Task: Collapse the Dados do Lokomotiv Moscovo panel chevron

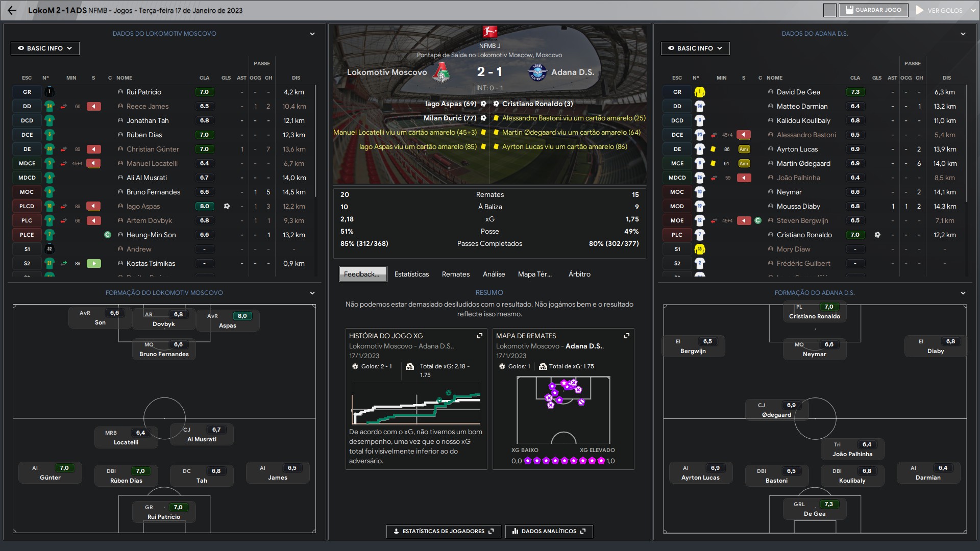Action: pos(312,34)
